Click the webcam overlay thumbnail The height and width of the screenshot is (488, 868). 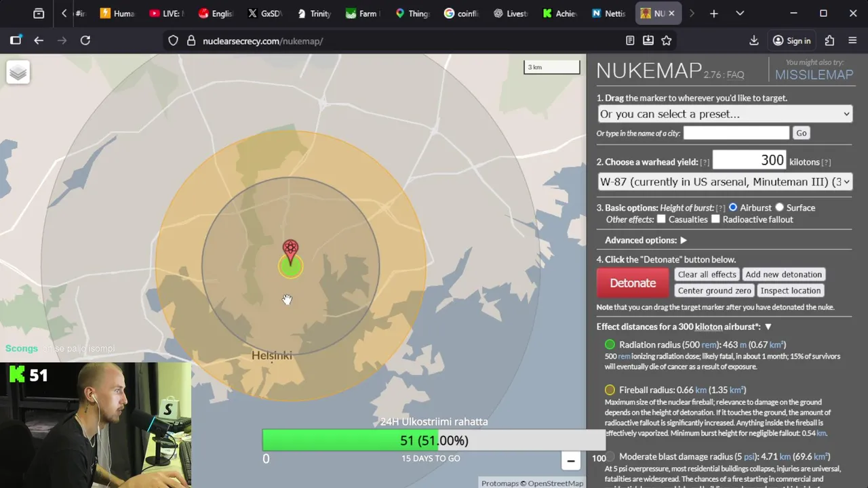96,425
